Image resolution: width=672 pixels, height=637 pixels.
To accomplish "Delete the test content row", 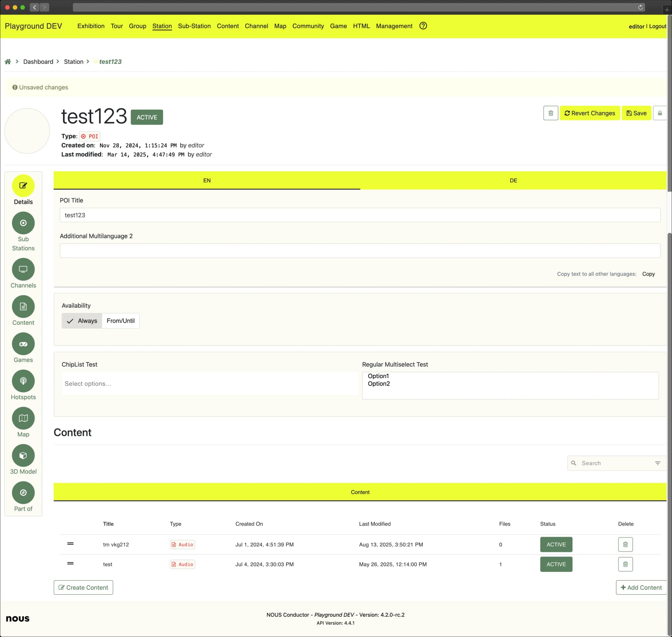I will [x=625, y=564].
